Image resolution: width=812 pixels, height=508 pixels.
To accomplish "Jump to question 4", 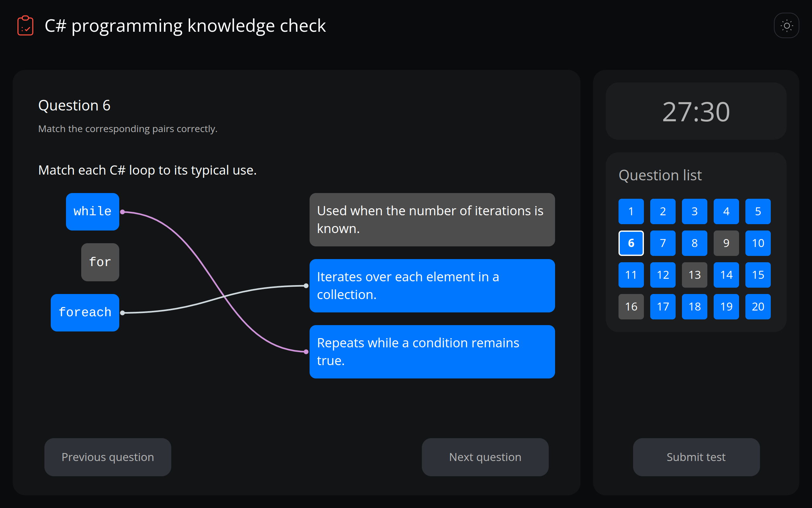I will (726, 211).
